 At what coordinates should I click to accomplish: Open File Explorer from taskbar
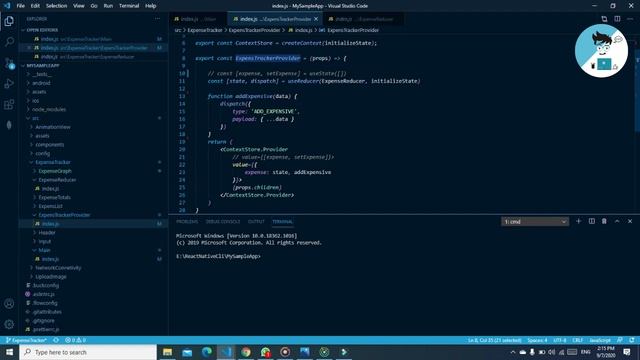[x=167, y=352]
